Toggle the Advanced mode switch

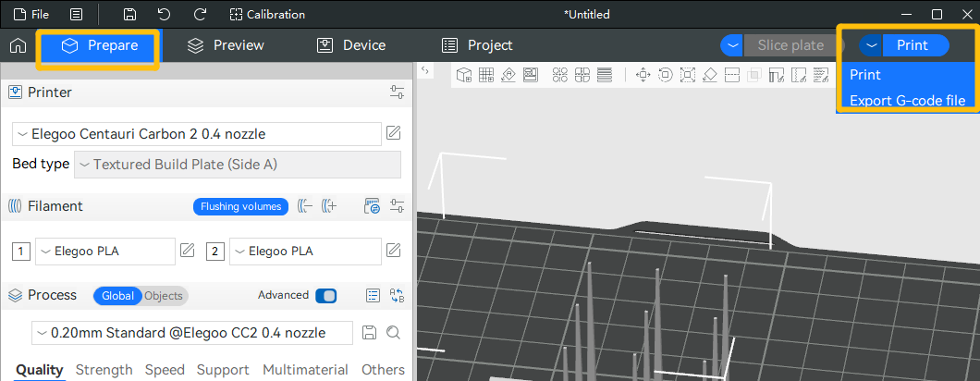click(x=325, y=296)
